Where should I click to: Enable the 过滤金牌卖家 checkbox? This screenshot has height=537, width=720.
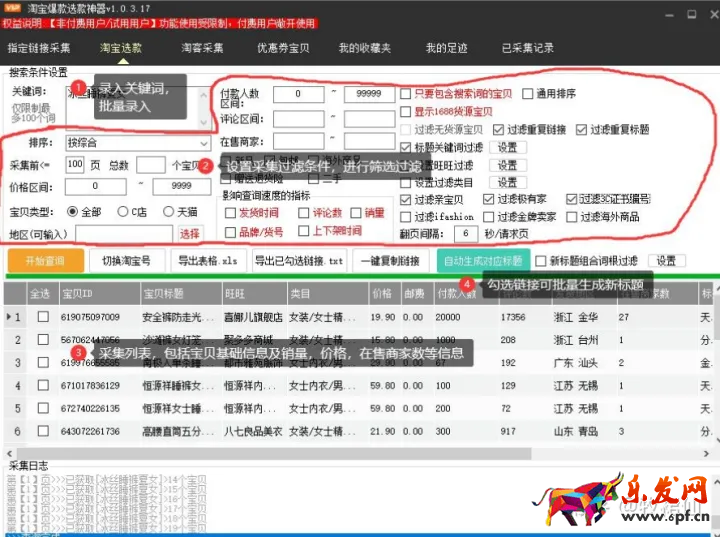(x=489, y=217)
